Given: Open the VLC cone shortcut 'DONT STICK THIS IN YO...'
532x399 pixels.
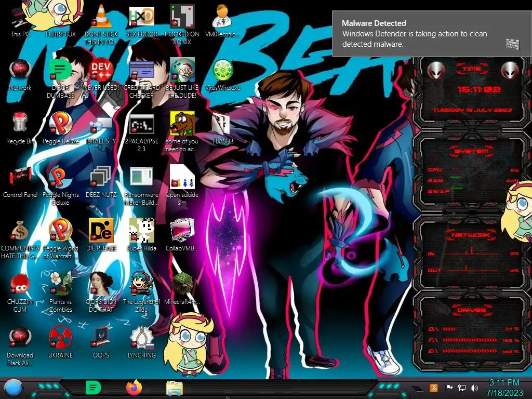Looking at the screenshot, I should pos(101,25).
